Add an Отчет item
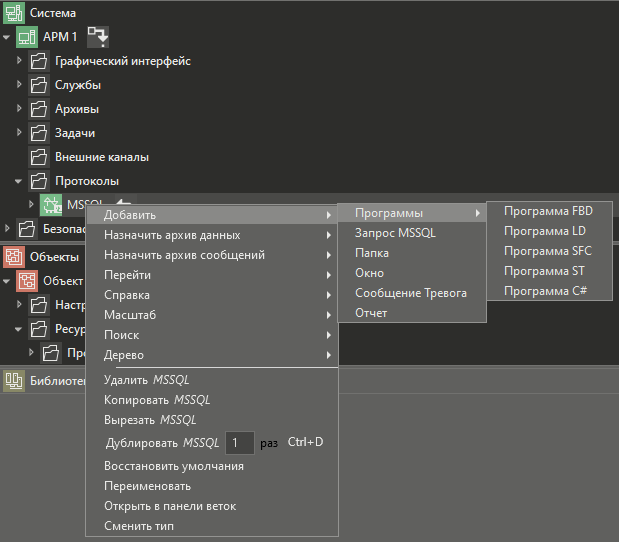This screenshot has height=542, width=619. pos(412,313)
